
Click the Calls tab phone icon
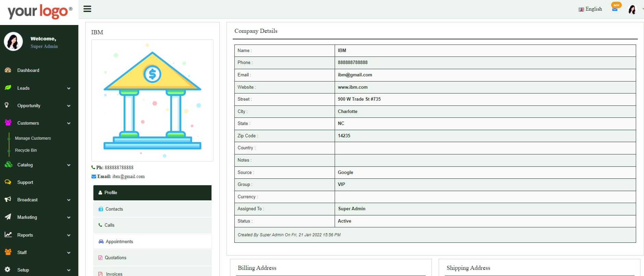(100, 225)
